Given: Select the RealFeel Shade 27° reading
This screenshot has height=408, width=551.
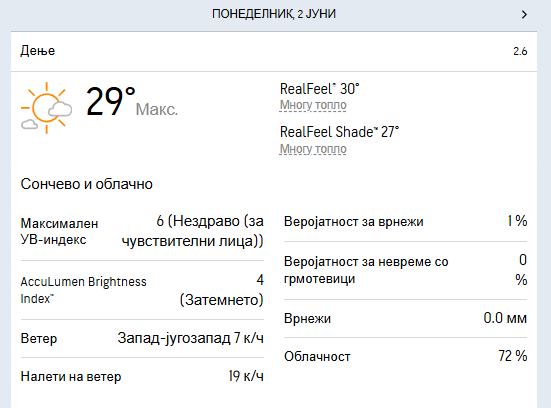Looking at the screenshot, I should point(339,132).
